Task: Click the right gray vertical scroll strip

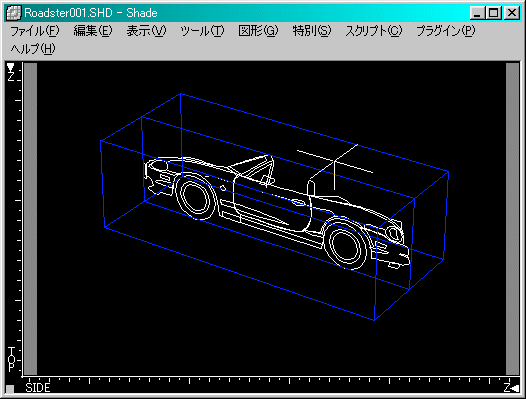Action: pos(512,219)
